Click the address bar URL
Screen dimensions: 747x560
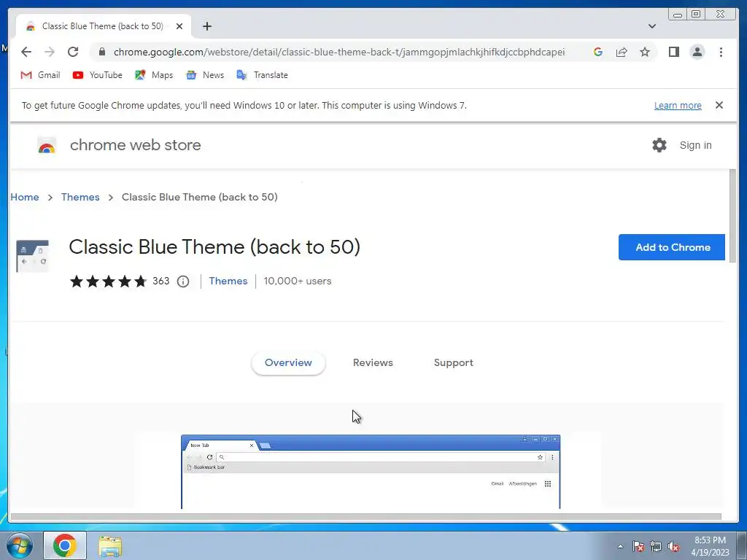[339, 52]
